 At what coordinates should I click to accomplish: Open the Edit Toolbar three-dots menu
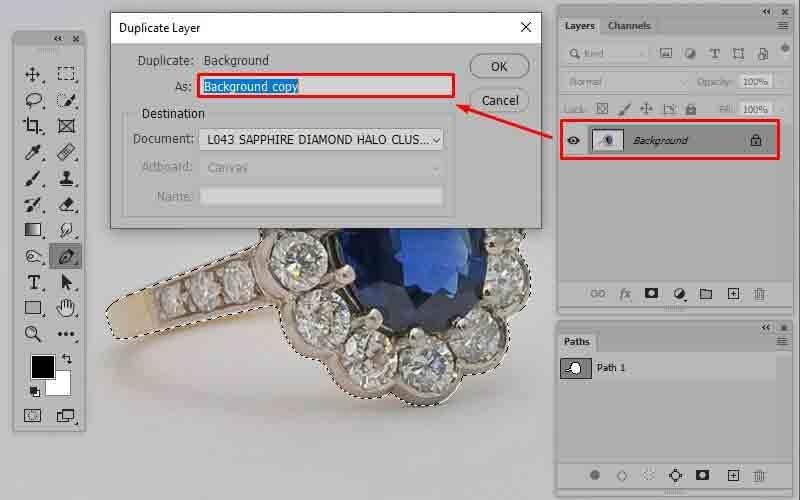(x=66, y=334)
